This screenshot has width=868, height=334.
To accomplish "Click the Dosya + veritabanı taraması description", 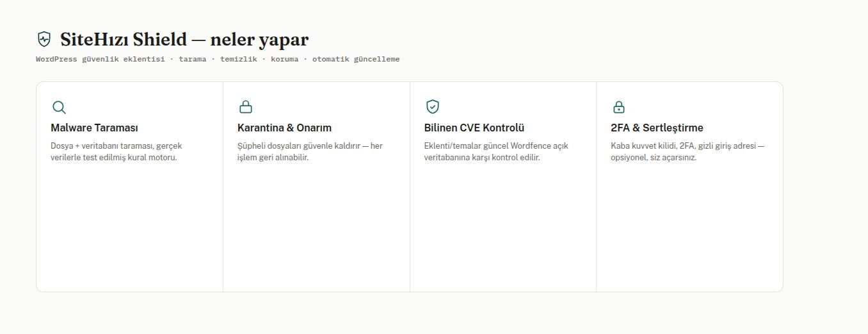I will (x=117, y=152).
